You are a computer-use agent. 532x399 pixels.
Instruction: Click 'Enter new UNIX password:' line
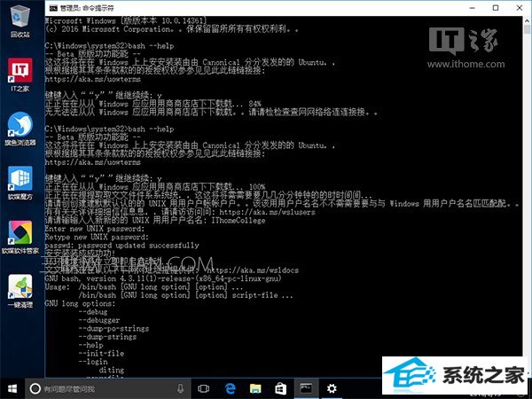95,229
